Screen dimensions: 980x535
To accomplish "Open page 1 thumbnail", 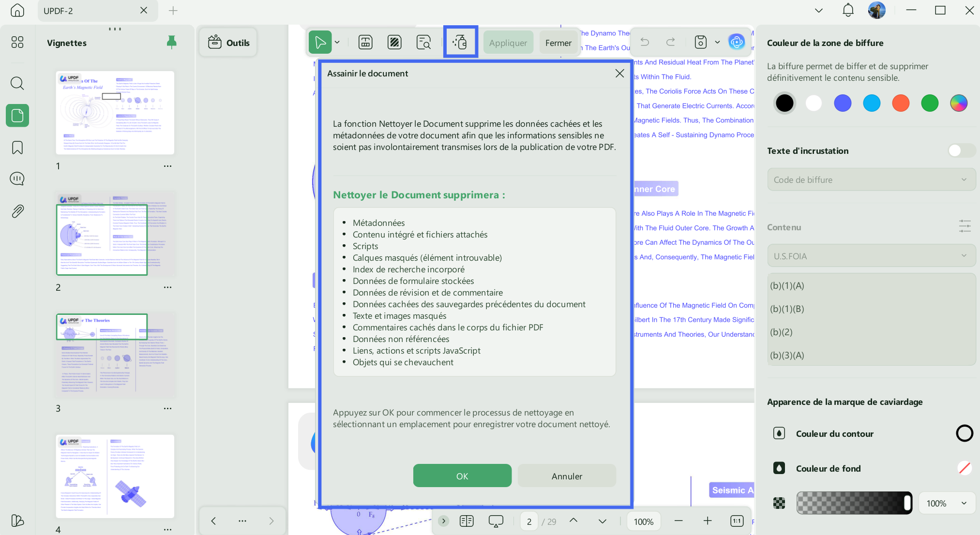I will tap(115, 113).
